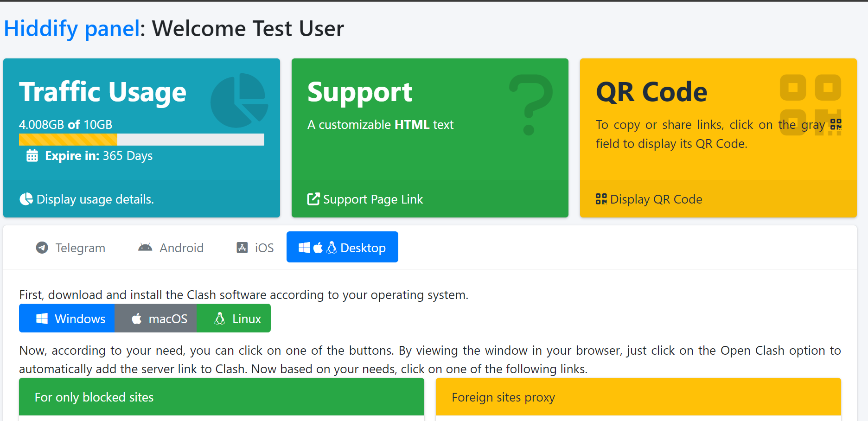Screen dimensions: 868x421
Task: Switch to the iOS tab
Action: pos(255,248)
